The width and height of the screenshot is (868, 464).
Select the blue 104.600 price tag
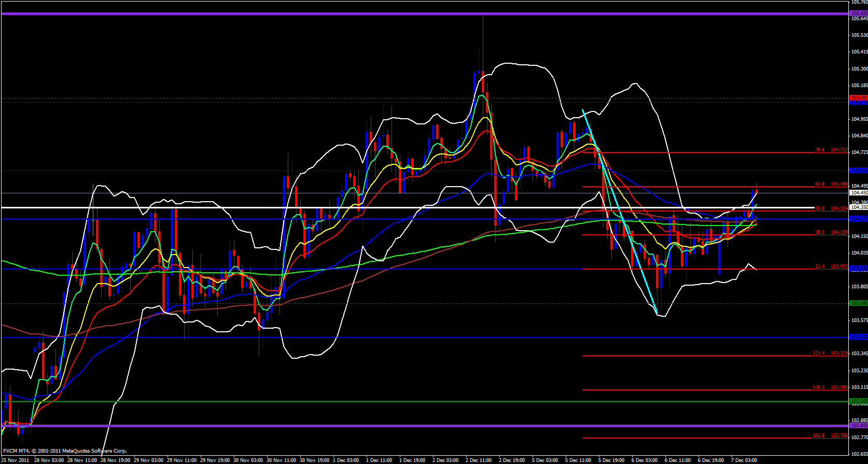tap(859, 171)
